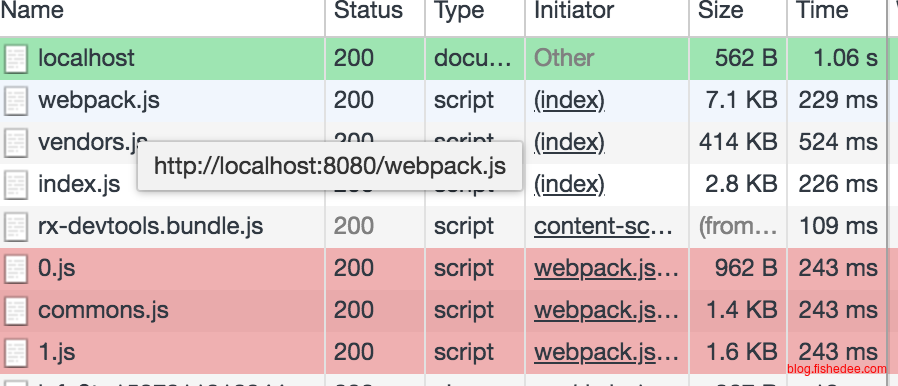Click the file icon beside localhost
Screen dimensions: 898x386
(15, 59)
